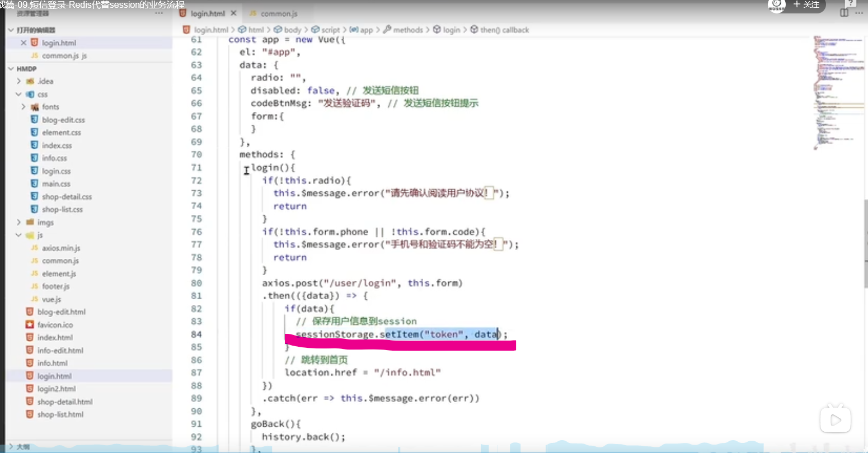Open main.css file
This screenshot has width=868, height=453.
pos(56,184)
